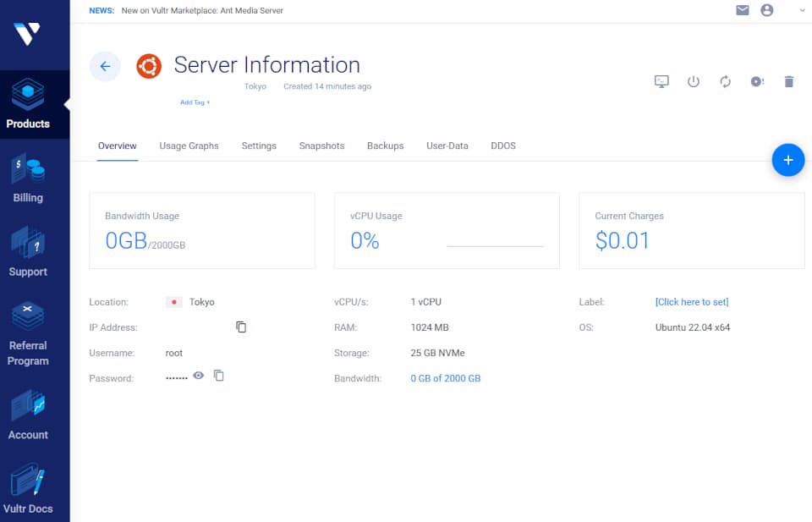Click the Ubuntu OS logo
This screenshot has height=522, width=812.
pos(149,66)
